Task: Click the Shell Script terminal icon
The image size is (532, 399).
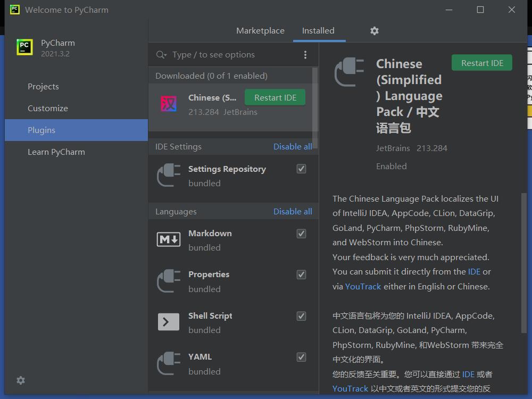Action: [169, 322]
